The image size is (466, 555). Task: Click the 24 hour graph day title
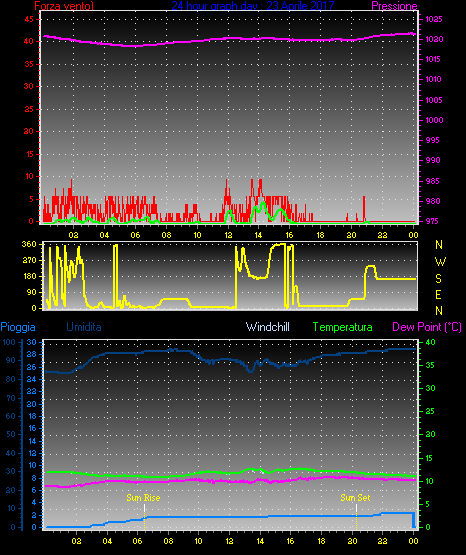pos(253,5)
